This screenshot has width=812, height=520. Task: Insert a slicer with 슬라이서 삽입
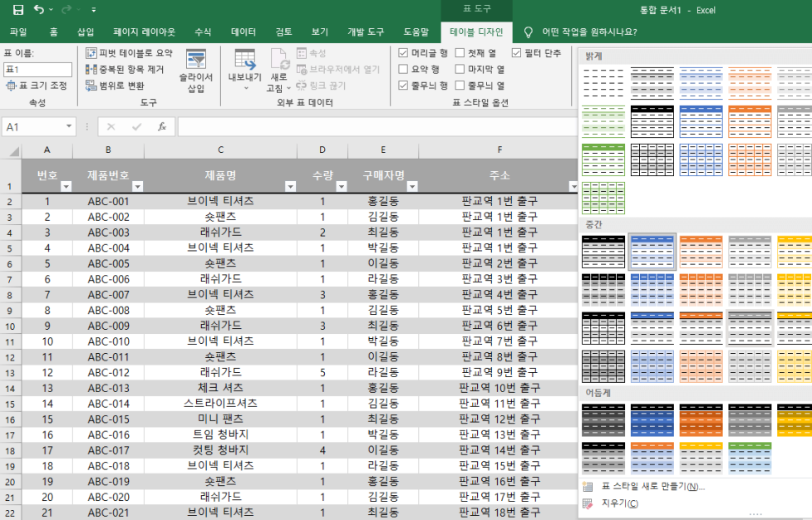point(196,71)
